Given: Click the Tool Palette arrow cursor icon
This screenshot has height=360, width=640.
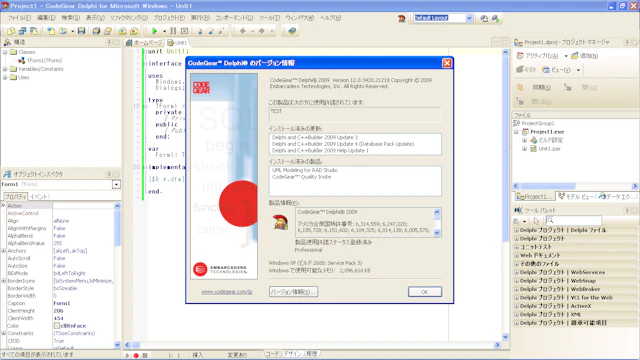Looking at the screenshot, I should [x=536, y=221].
